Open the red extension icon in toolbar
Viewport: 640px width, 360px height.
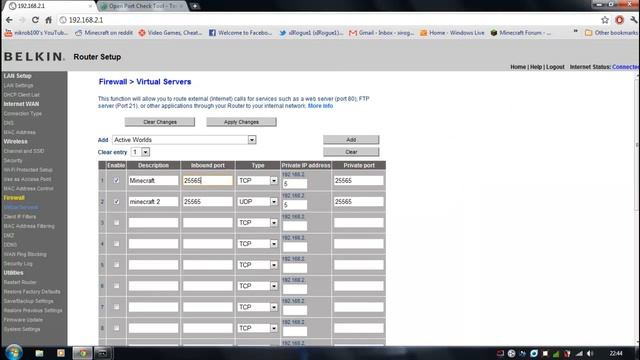[620, 20]
